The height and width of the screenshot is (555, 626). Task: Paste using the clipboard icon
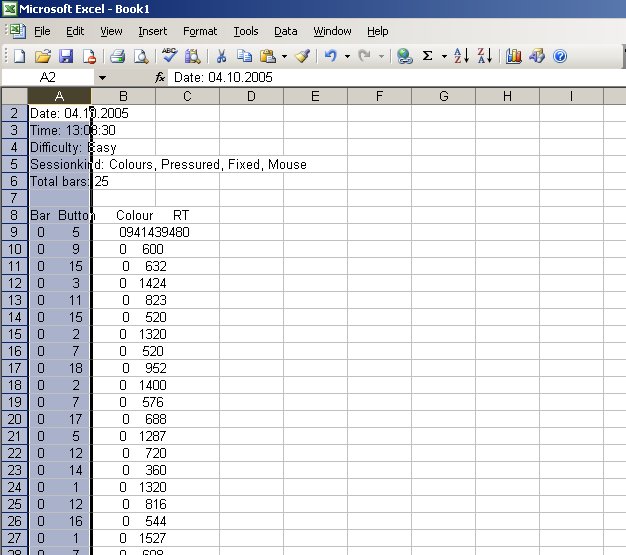(x=268, y=56)
